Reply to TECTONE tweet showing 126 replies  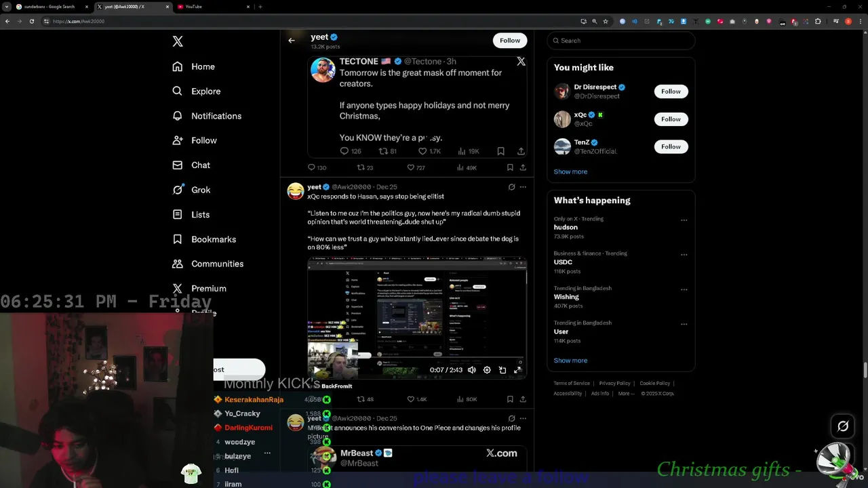pos(344,151)
